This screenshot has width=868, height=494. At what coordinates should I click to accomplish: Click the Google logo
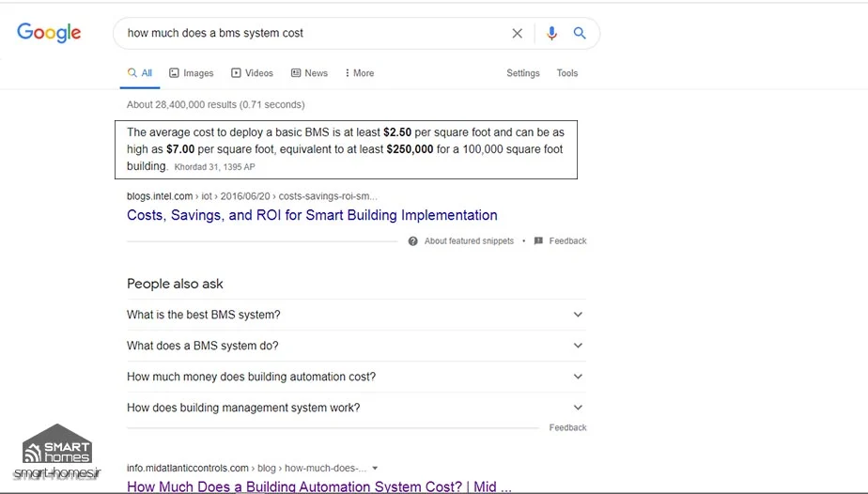(49, 33)
